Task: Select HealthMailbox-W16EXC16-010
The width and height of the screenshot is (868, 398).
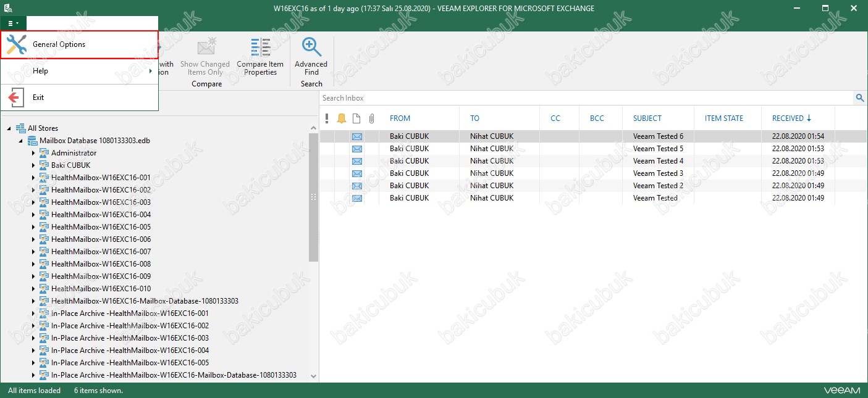Action: coord(101,289)
